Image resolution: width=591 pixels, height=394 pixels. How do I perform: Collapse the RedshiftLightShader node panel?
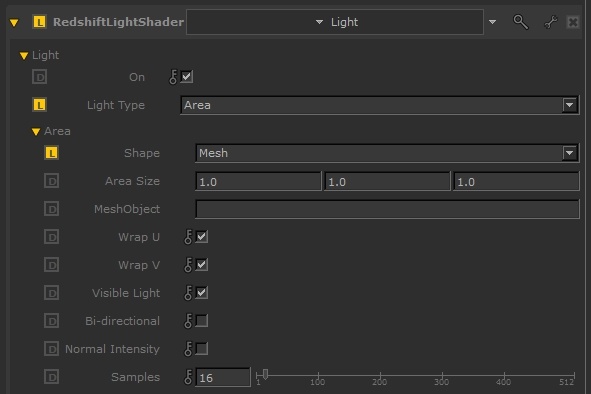tap(14, 23)
